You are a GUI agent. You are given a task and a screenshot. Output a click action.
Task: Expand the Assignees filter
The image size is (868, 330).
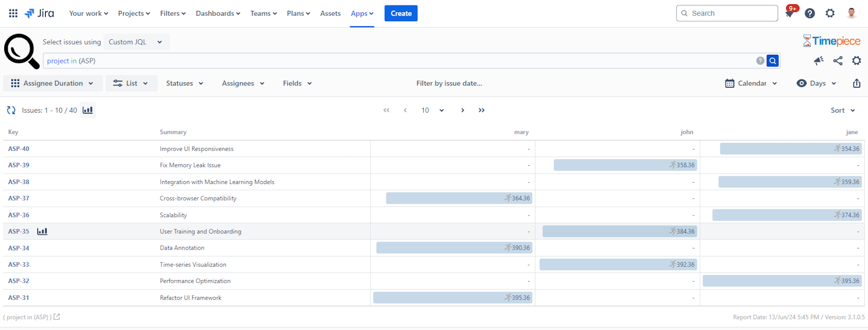tap(244, 83)
